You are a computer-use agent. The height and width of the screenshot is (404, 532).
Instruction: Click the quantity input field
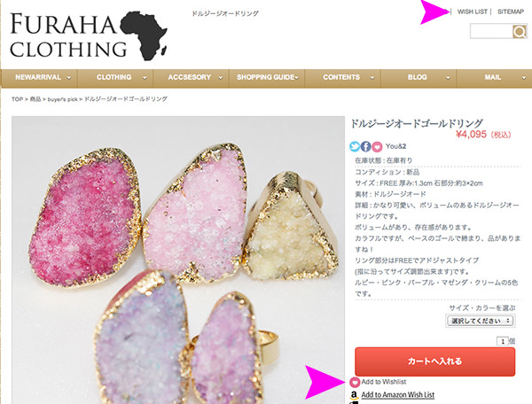[503, 341]
